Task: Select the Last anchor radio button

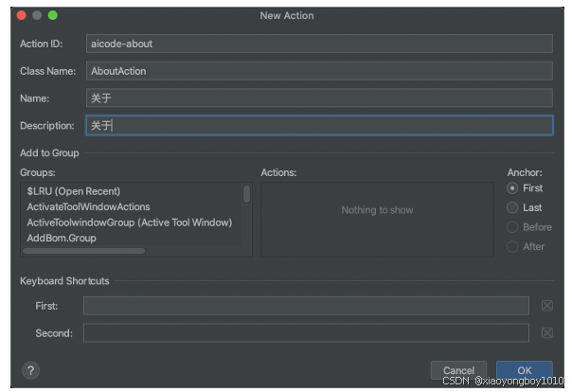Action: (x=512, y=207)
